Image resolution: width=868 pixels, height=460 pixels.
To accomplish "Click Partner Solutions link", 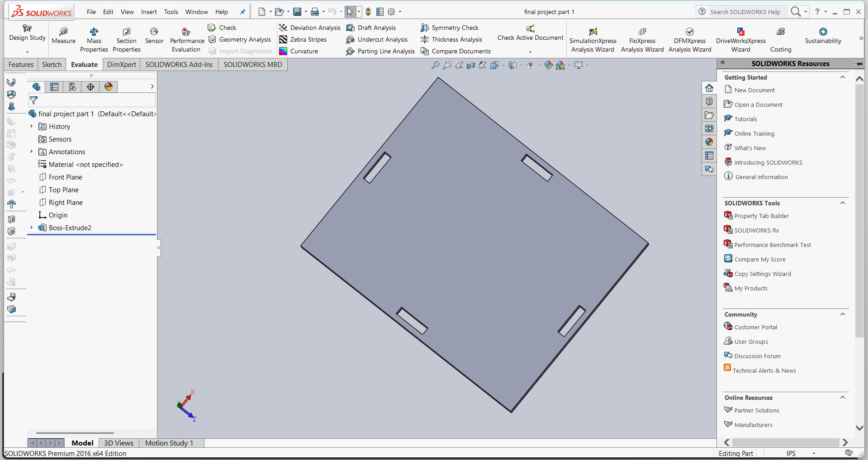I will [x=757, y=411].
